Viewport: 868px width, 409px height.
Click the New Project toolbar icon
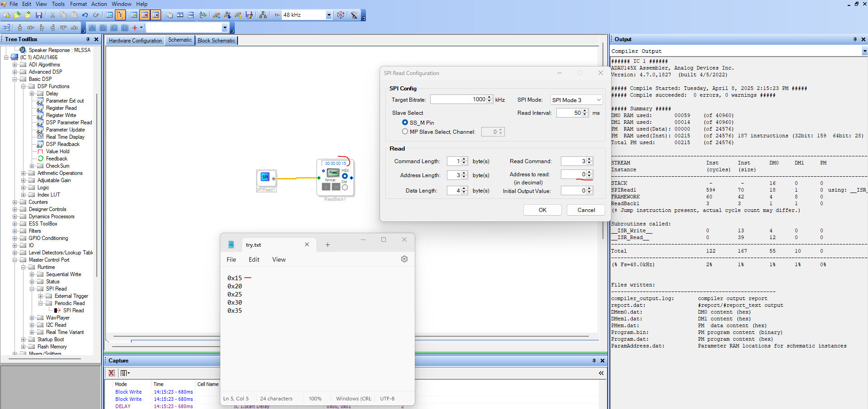point(6,15)
